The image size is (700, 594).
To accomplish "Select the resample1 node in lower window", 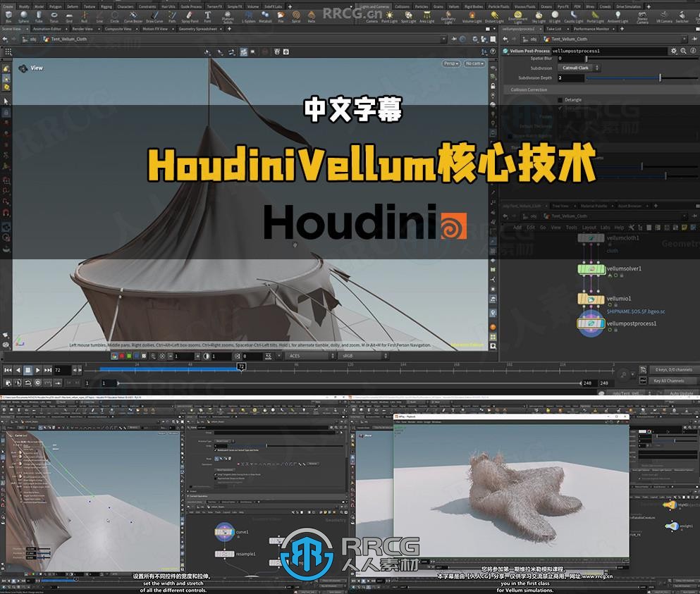I will coord(225,554).
